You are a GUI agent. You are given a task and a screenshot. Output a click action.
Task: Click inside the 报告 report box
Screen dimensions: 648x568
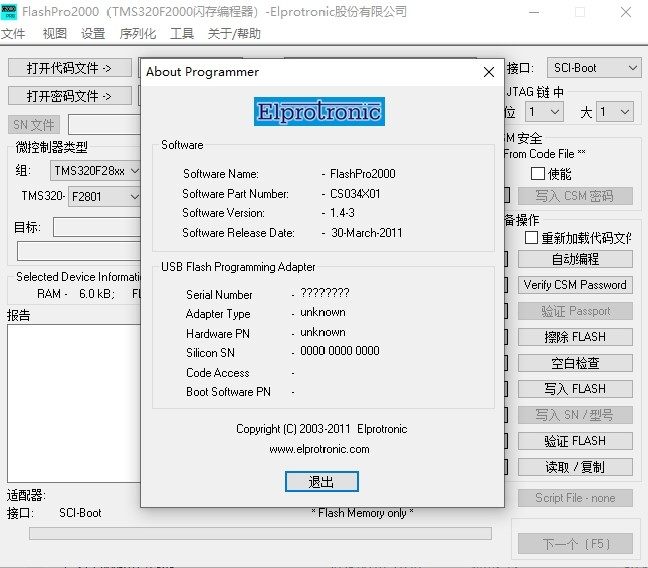pyautogui.click(x=74, y=403)
